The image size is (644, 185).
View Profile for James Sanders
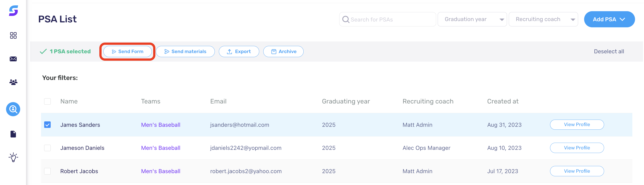pyautogui.click(x=577, y=125)
